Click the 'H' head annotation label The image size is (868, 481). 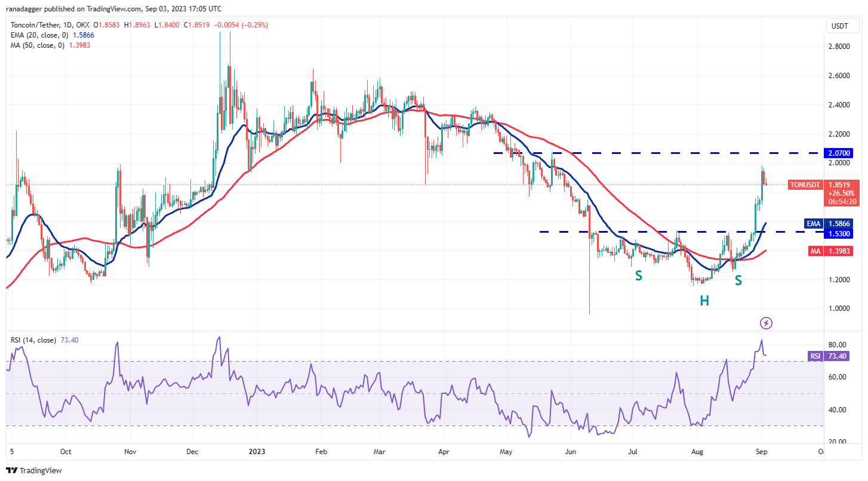(x=704, y=301)
